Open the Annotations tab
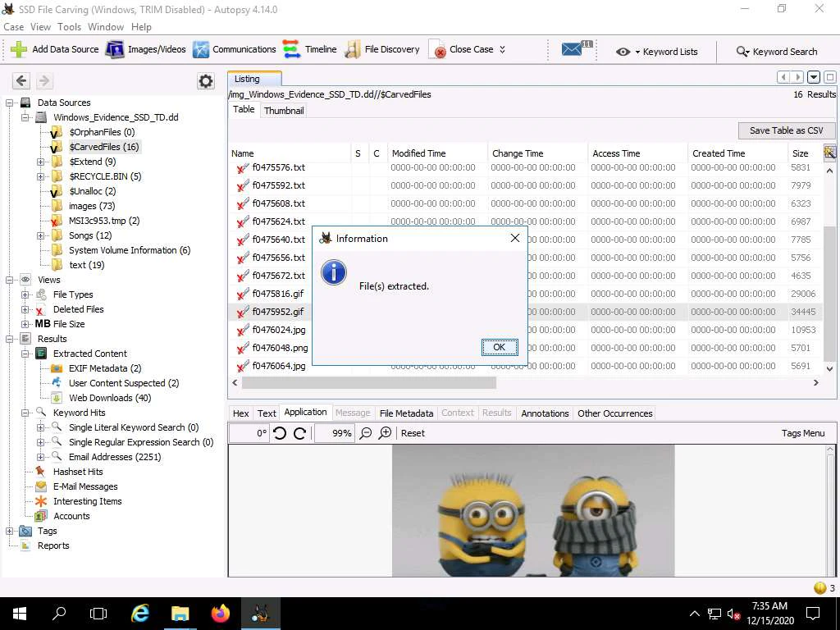Viewport: 840px width, 630px height. click(545, 413)
